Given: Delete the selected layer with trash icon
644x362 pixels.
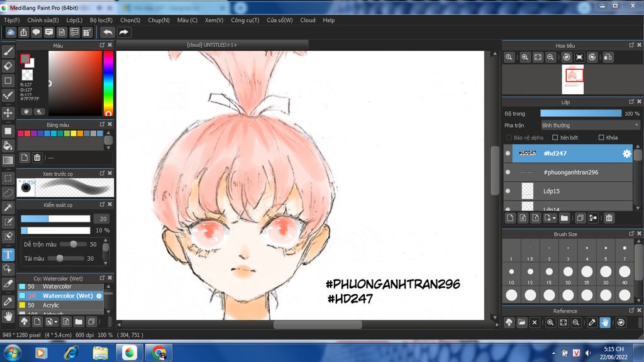Looking at the screenshot, I should coord(609,218).
